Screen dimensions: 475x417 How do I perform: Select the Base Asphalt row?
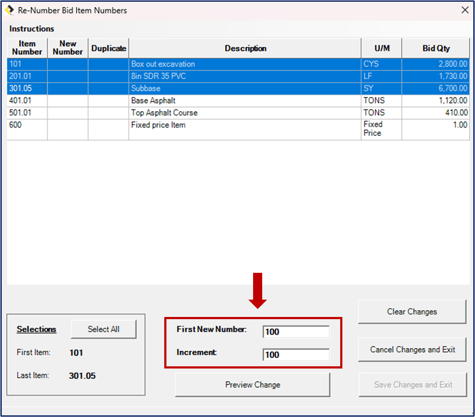pyautogui.click(x=238, y=101)
